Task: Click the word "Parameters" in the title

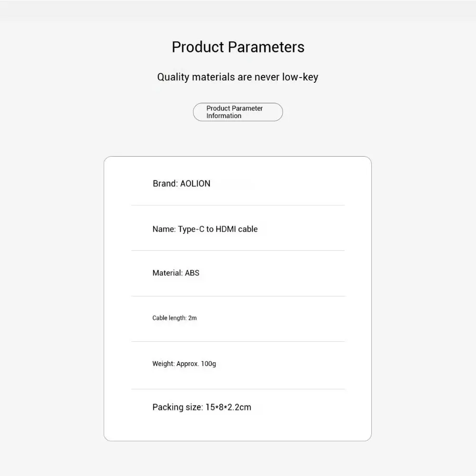Action: pos(266,47)
